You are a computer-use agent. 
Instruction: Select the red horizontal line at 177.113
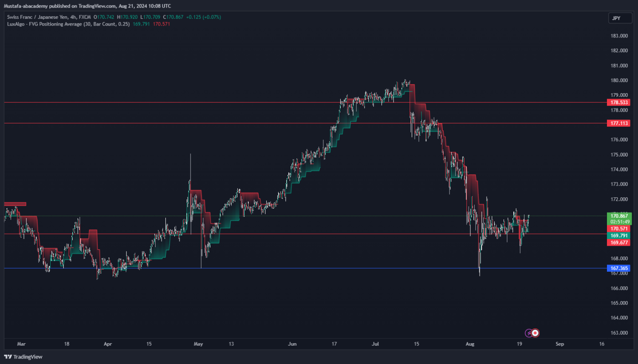[305, 123]
